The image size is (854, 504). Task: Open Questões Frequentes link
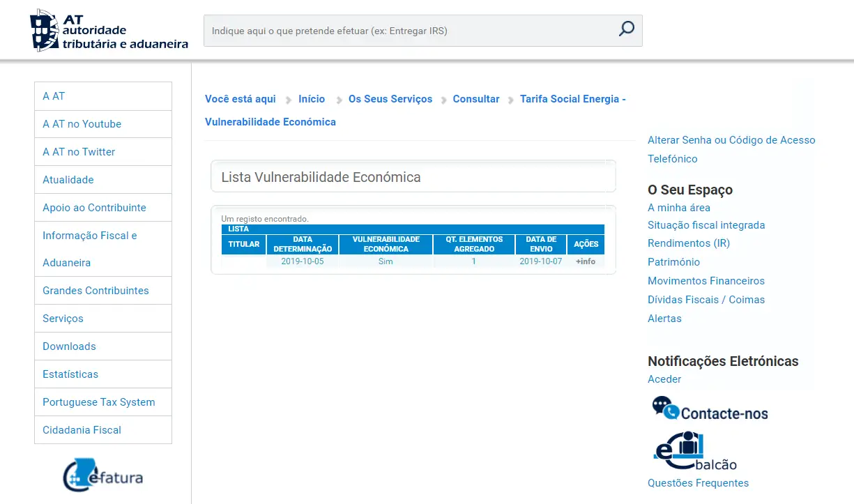698,483
